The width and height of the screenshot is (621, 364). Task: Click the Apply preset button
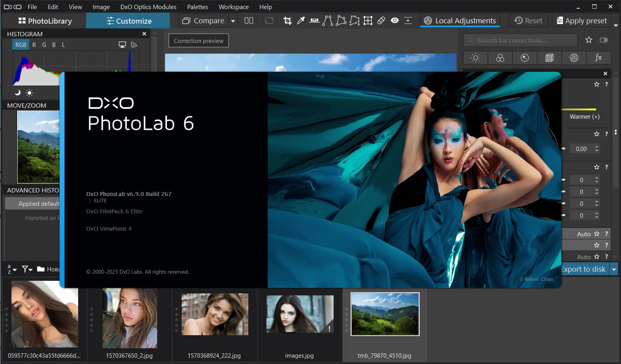pyautogui.click(x=582, y=21)
